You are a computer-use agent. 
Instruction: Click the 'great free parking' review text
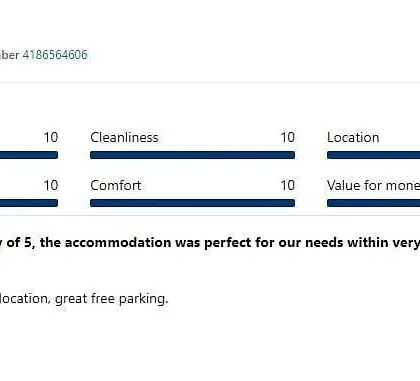(112, 299)
